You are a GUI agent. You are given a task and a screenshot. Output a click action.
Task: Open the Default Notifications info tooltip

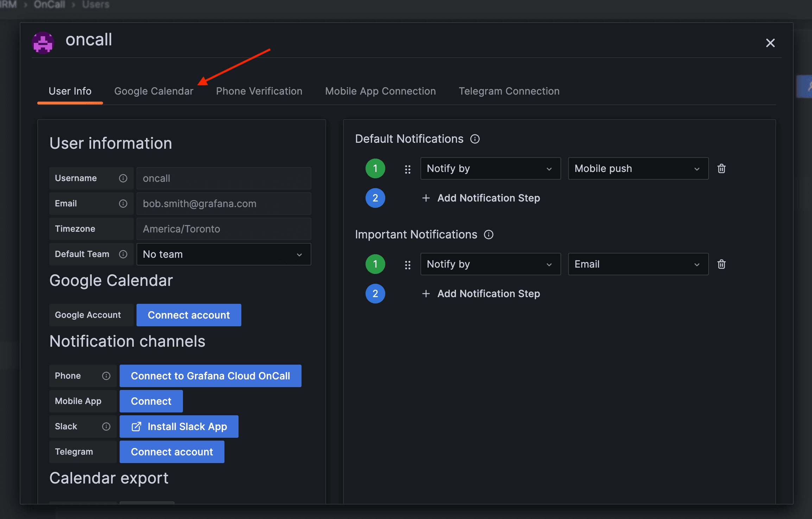pos(475,139)
